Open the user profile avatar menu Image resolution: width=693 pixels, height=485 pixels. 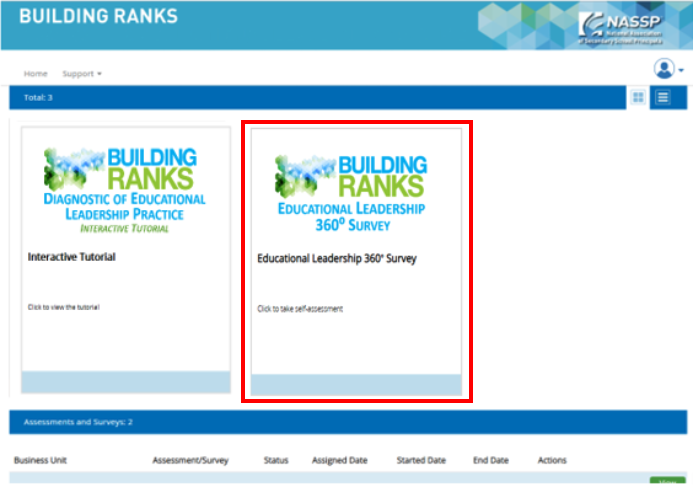coord(668,69)
